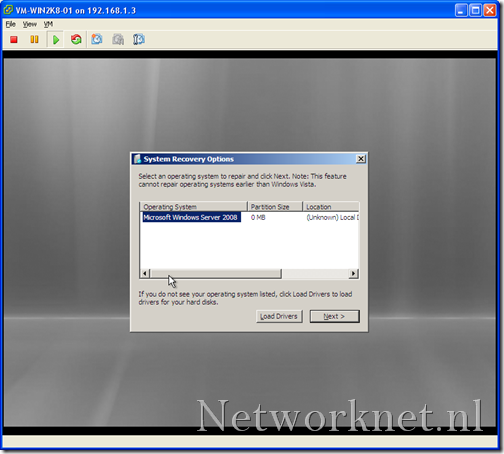The height and width of the screenshot is (454, 504).
Task: Open the View menu
Action: [30, 24]
